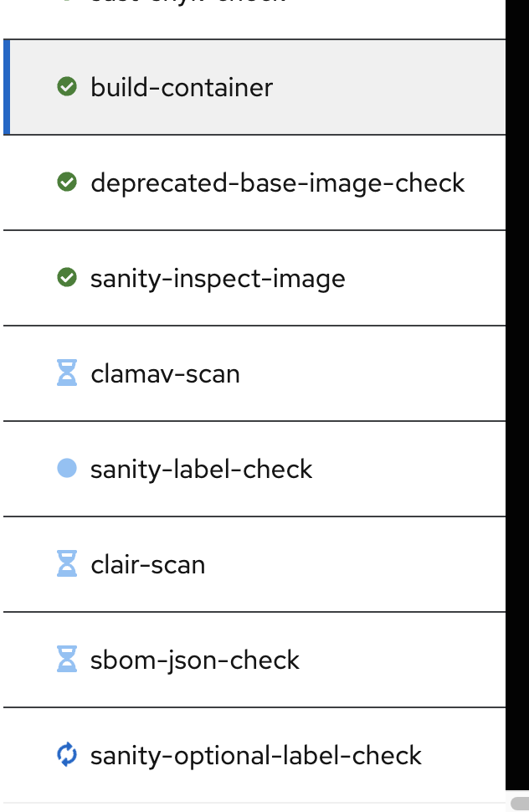
Task: Open the deprecated-base-image-check task
Action: point(277,182)
